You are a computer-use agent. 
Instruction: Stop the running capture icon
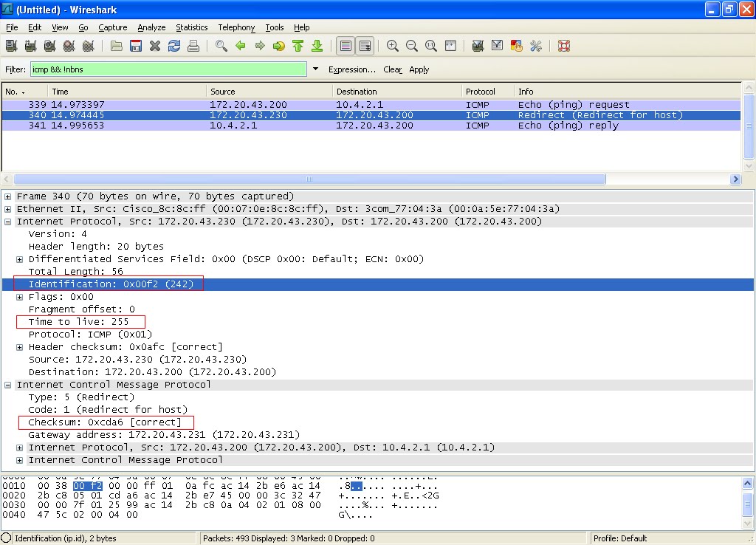click(69, 46)
